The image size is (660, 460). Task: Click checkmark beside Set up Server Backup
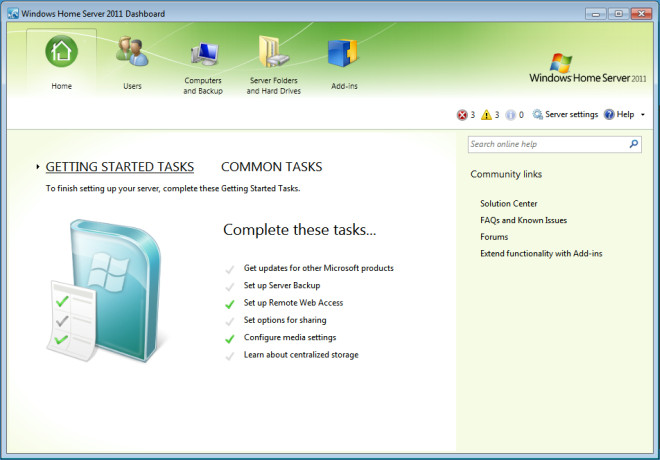pyautogui.click(x=230, y=287)
